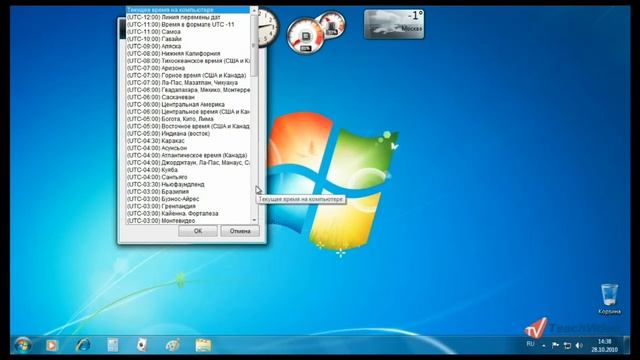Viewport: 640px width, 360px height.
Task: Open the Recycle Bin (Корзина) desktop icon
Action: [609, 299]
